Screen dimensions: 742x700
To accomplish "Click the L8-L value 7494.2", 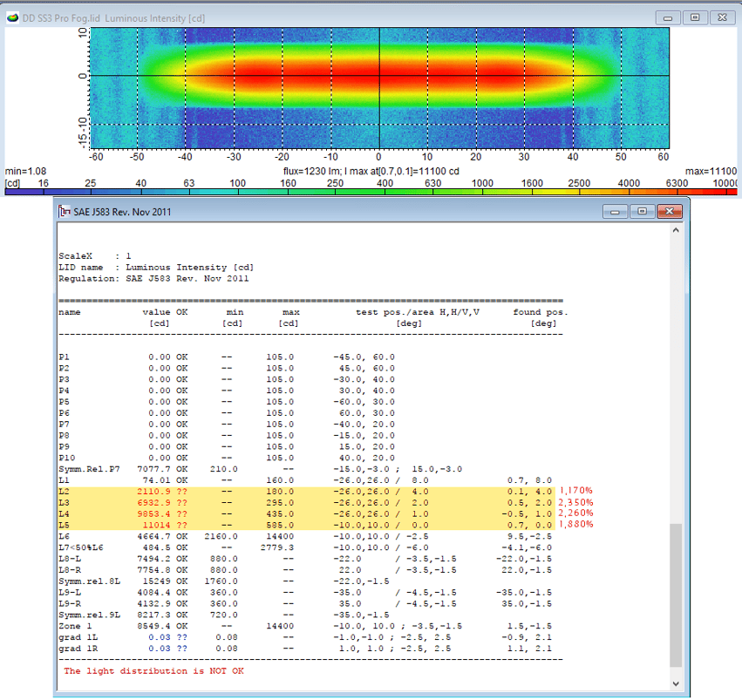I will click(x=153, y=559).
